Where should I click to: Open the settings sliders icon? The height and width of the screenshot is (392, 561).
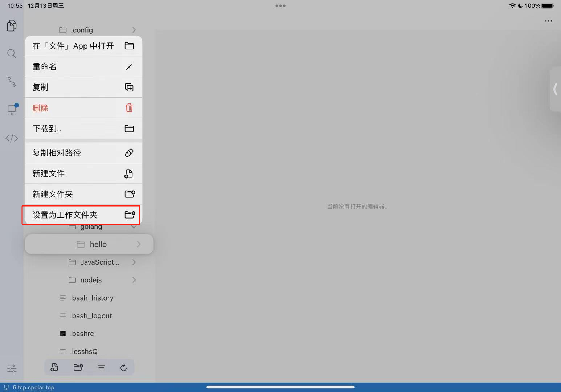(x=12, y=369)
